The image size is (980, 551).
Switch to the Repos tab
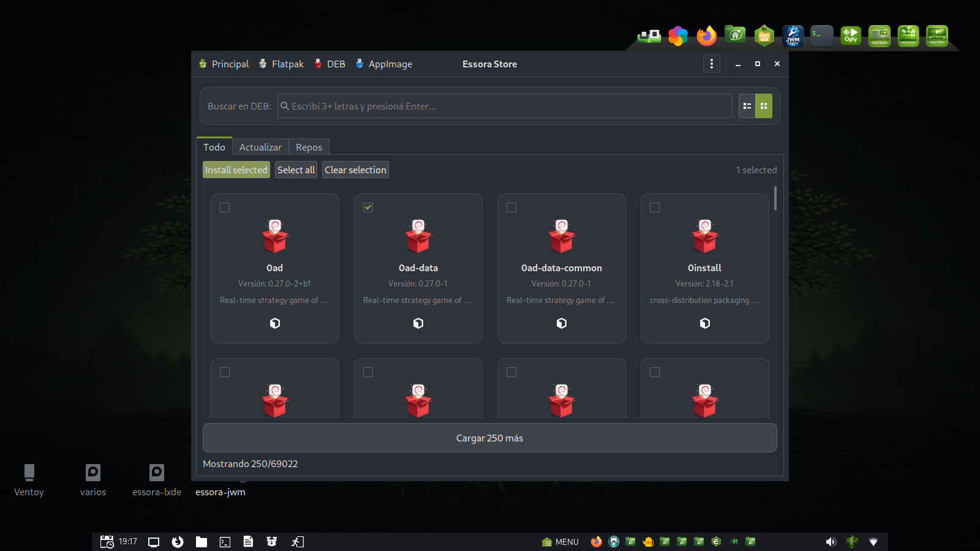[309, 147]
